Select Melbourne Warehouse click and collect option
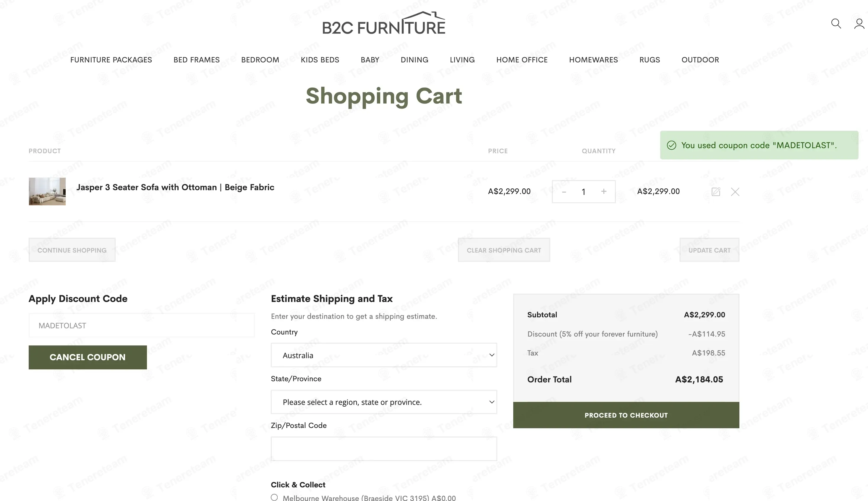The height and width of the screenshot is (501, 868). [274, 497]
